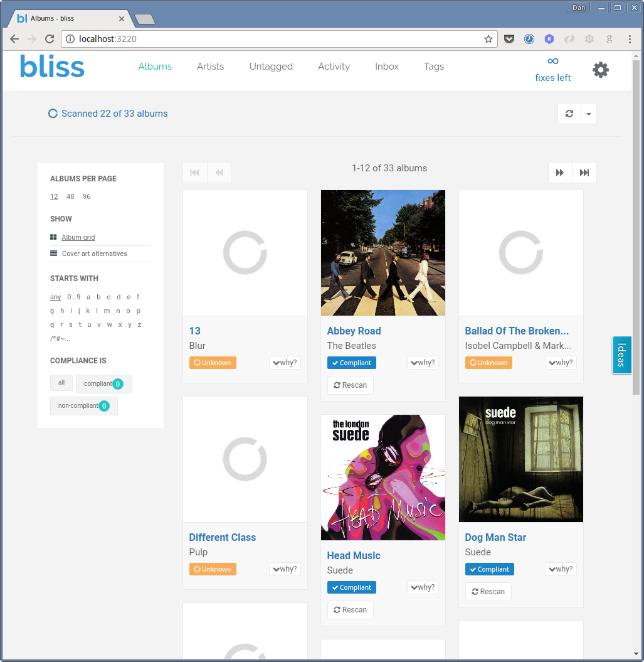Click the Pocket extension icon

pyautogui.click(x=509, y=40)
